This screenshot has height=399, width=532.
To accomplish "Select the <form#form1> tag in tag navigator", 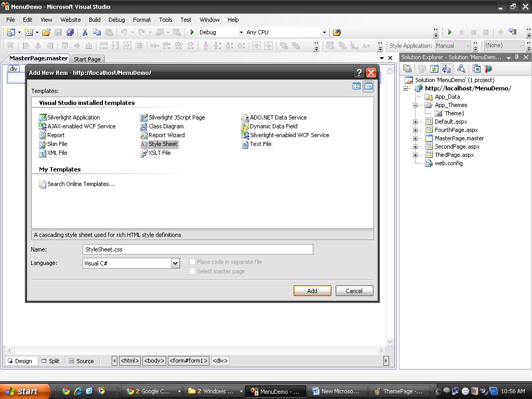I will [x=188, y=361].
